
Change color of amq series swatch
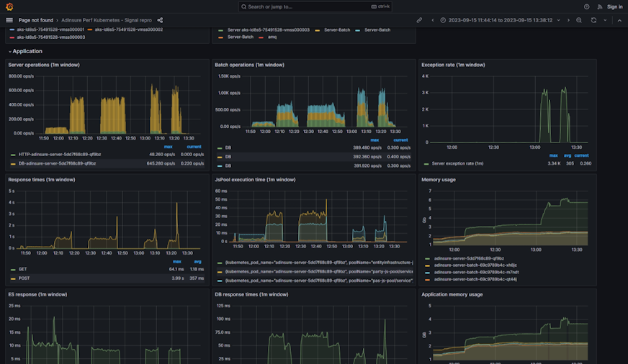pyautogui.click(x=261, y=37)
